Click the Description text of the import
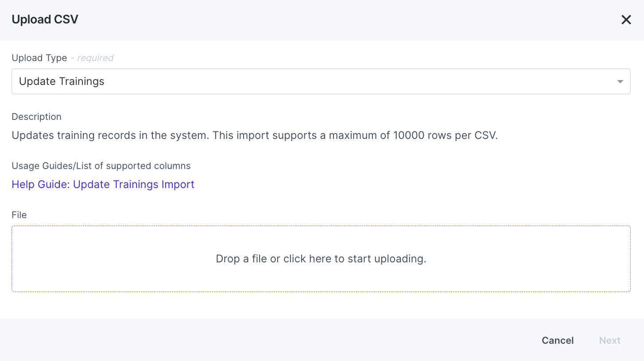The height and width of the screenshot is (361, 644). click(x=255, y=135)
